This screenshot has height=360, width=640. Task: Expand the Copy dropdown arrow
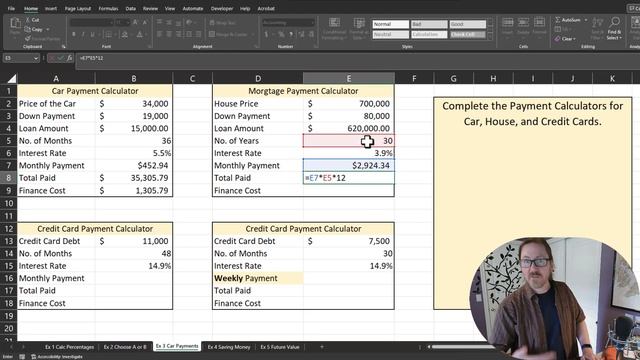pos(48,29)
